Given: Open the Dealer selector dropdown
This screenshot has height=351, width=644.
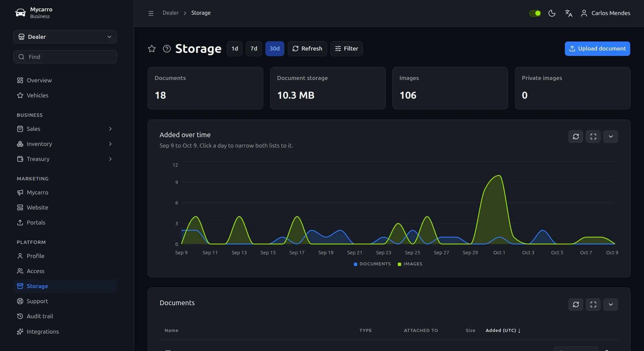Looking at the screenshot, I should point(65,37).
